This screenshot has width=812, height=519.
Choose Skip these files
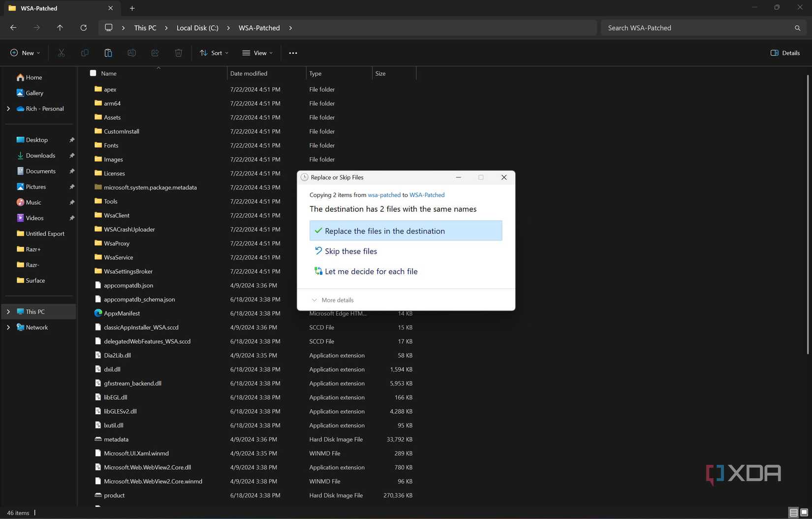(350, 251)
